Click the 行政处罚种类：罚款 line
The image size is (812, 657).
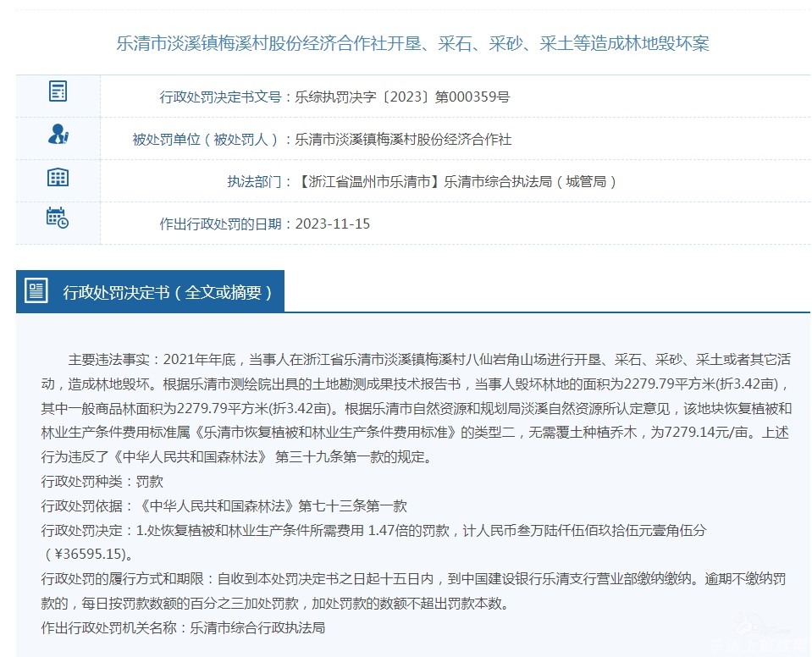[102, 482]
